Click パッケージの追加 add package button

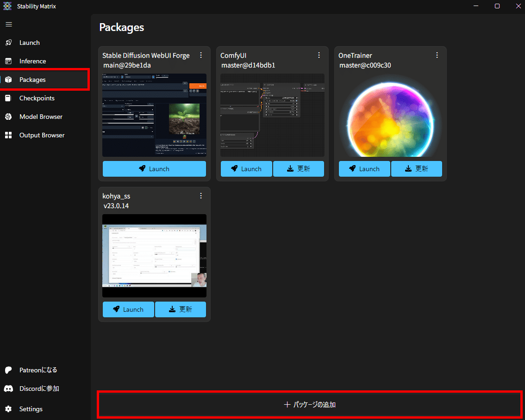coord(310,405)
